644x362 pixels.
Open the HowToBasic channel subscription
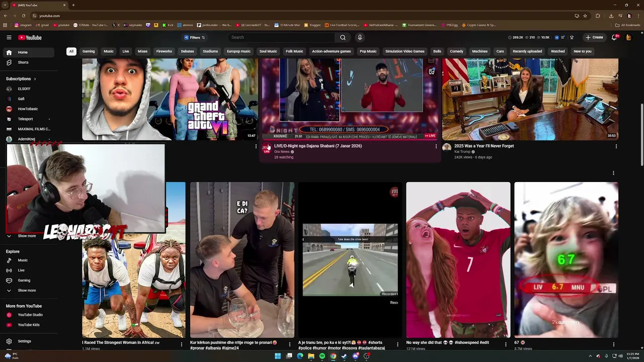click(27, 109)
